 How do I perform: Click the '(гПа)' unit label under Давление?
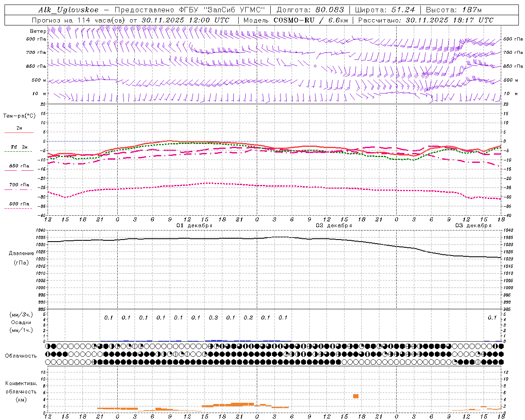(21, 263)
